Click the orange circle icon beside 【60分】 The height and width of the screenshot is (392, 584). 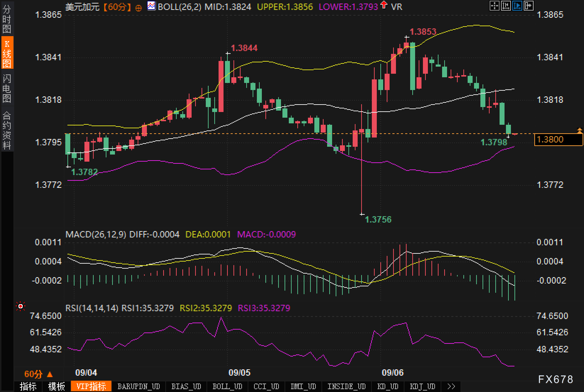point(139,7)
